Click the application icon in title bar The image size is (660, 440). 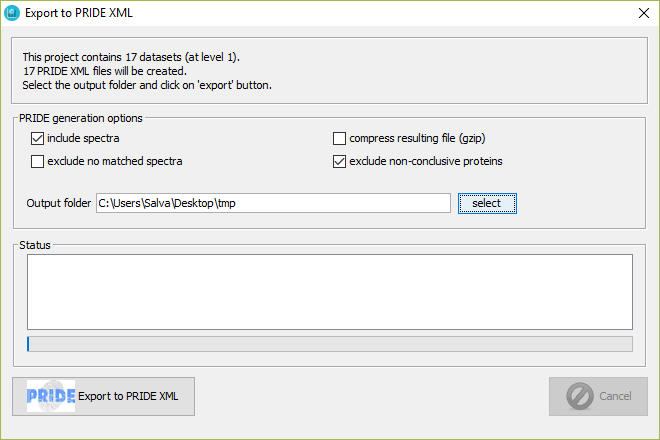pos(12,13)
